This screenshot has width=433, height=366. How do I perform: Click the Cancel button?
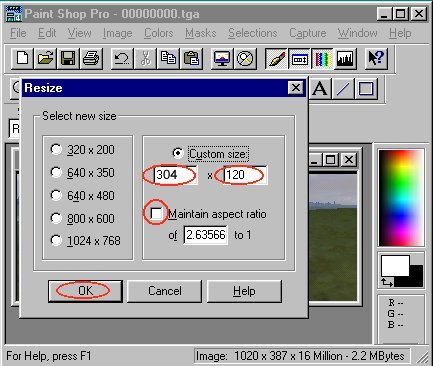tap(165, 291)
